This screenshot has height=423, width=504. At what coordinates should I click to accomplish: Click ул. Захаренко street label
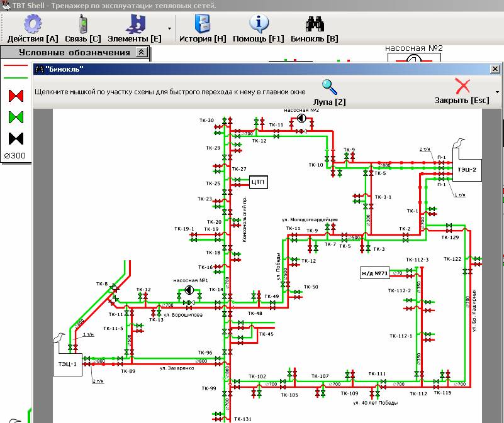[177, 368]
